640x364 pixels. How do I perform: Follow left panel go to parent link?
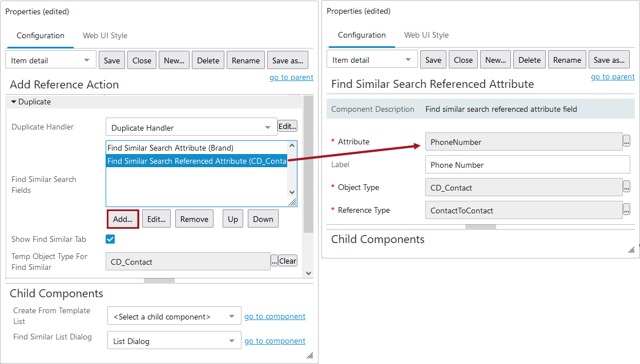tap(291, 77)
